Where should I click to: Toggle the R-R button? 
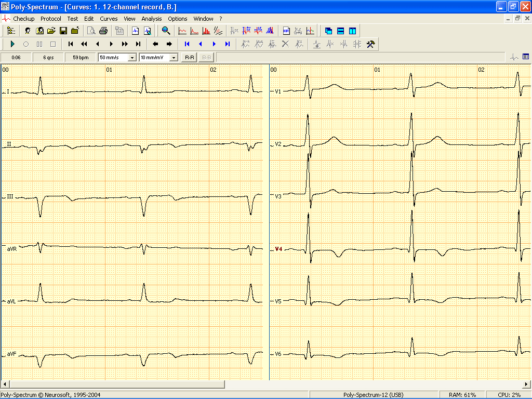click(x=189, y=58)
